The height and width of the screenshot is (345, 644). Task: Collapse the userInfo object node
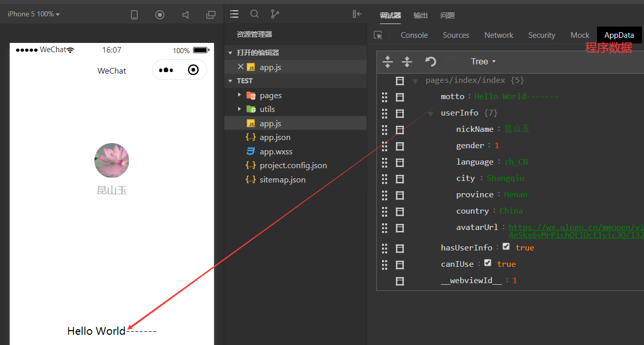tap(431, 113)
